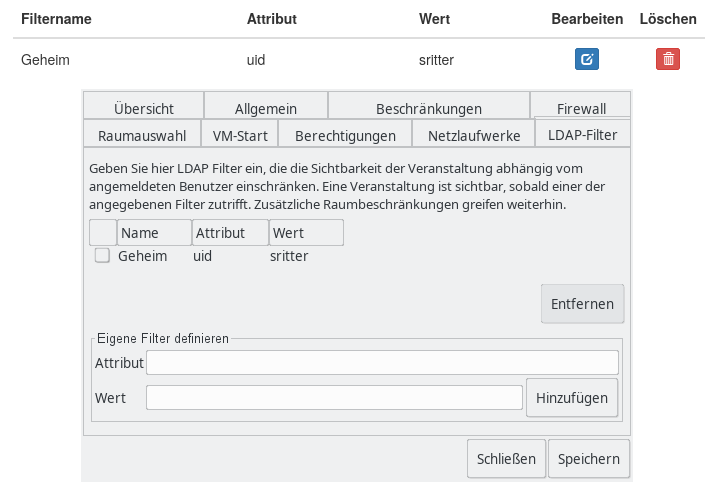The image size is (718, 482).
Task: Select the LDAP-Filter tab
Action: [582, 134]
